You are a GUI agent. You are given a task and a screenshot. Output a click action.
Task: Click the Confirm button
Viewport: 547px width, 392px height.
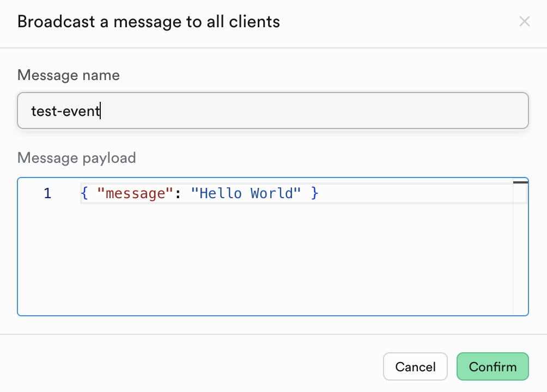click(493, 366)
